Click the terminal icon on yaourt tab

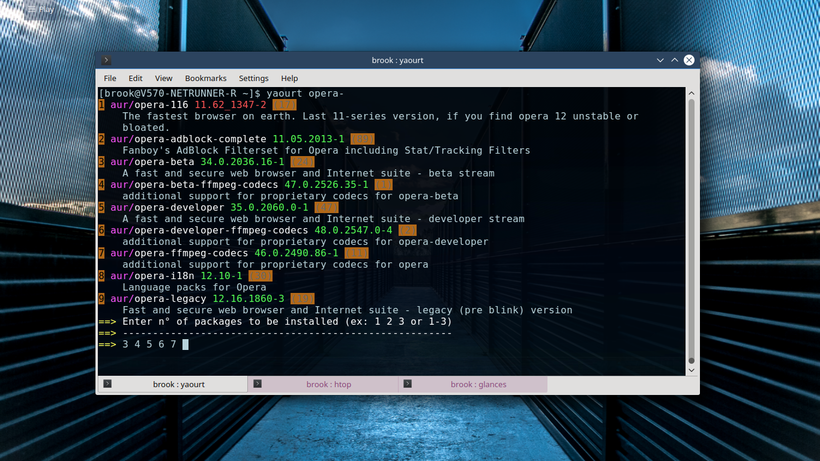pyautogui.click(x=107, y=384)
